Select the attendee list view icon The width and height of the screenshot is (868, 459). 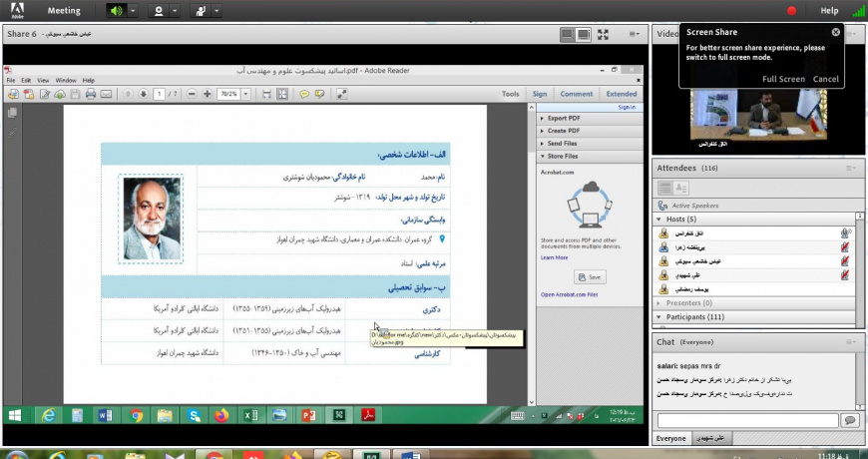pyautogui.click(x=664, y=188)
